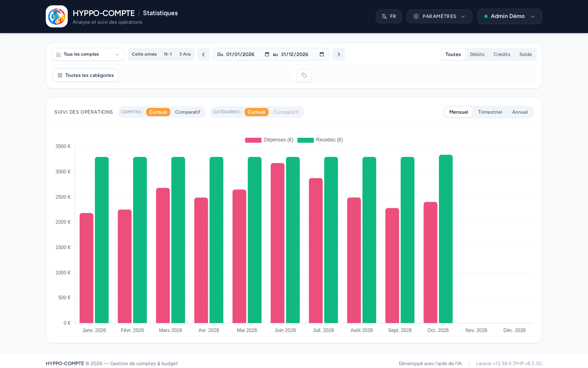This screenshot has height=368, width=588.
Task: Switch to the Trimestriel view
Action: click(x=490, y=112)
